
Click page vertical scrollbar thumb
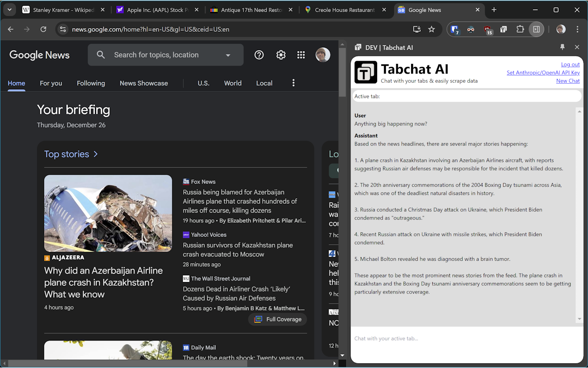tap(342, 72)
